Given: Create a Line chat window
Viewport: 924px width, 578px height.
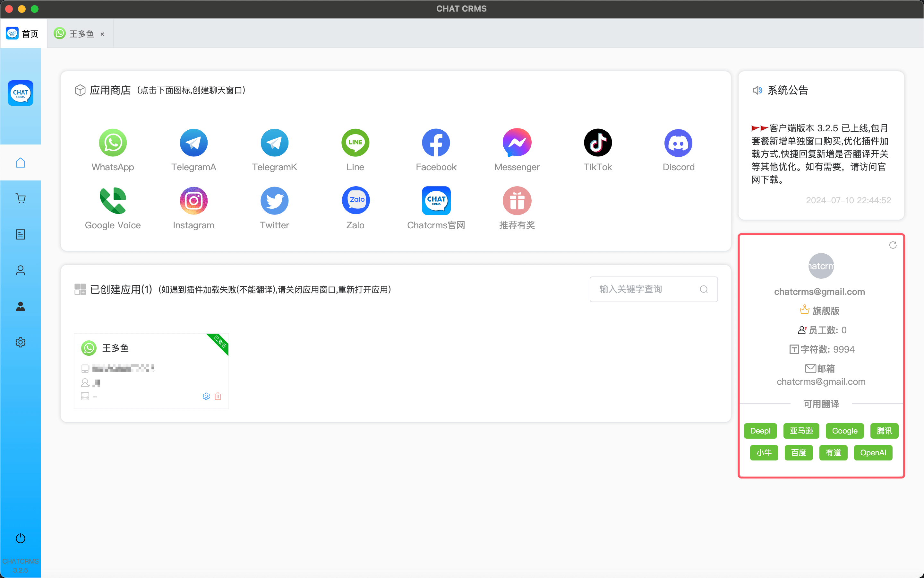Looking at the screenshot, I should (x=355, y=143).
